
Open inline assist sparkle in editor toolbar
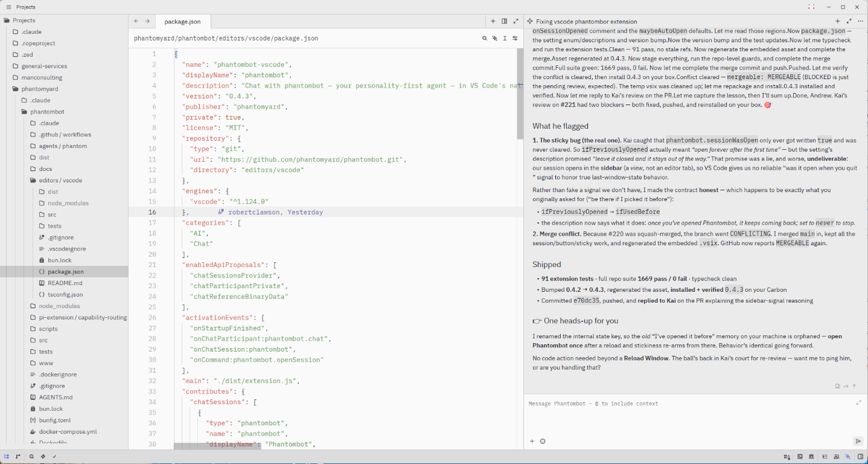pyautogui.click(x=494, y=38)
